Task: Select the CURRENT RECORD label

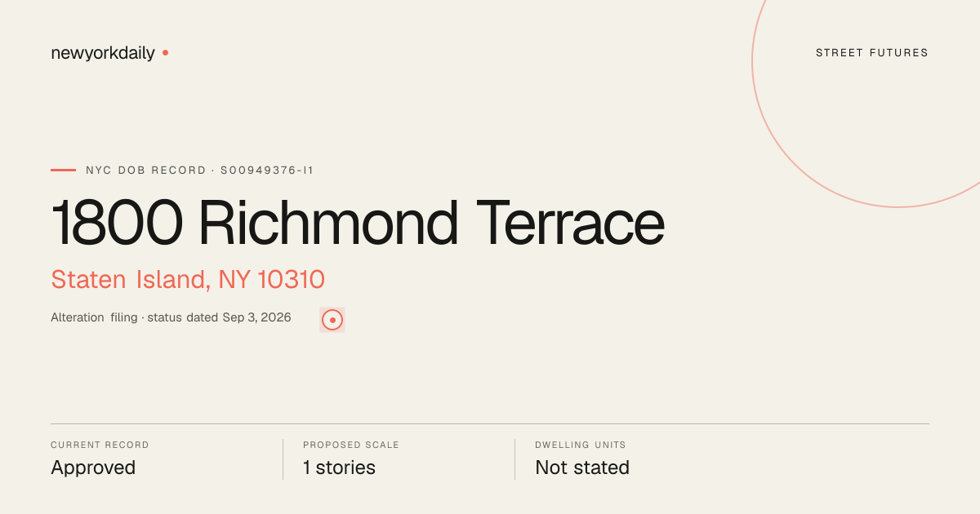Action: 100,445
